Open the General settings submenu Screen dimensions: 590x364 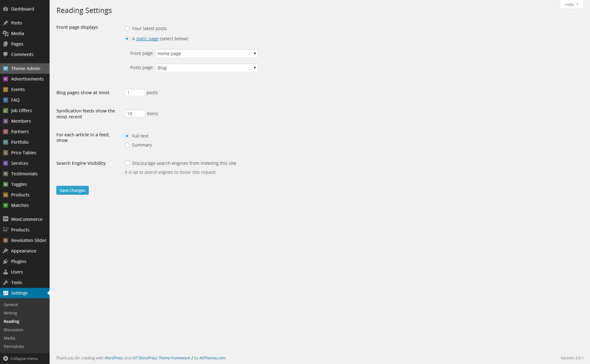[11, 305]
